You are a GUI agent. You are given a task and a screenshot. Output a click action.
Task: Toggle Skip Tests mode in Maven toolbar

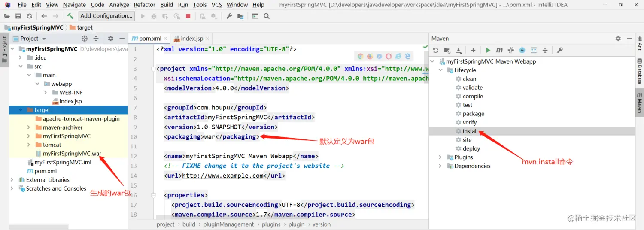(x=522, y=50)
